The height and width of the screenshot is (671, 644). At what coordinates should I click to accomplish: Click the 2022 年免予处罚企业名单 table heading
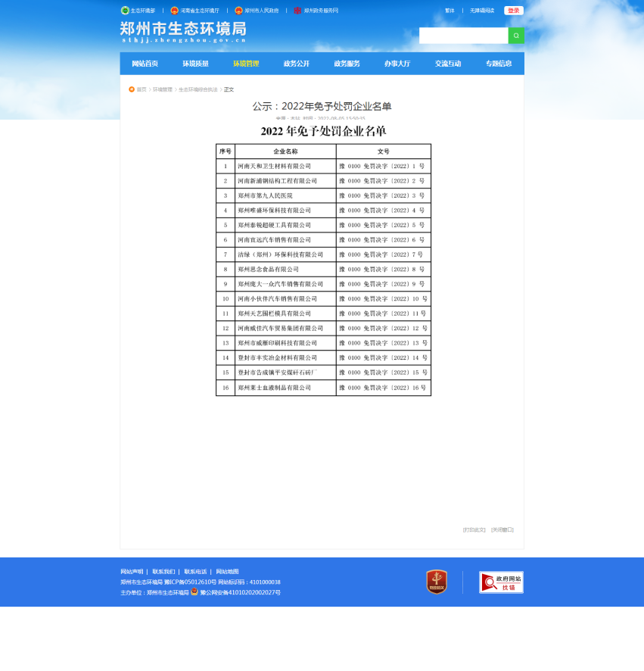pos(323,131)
